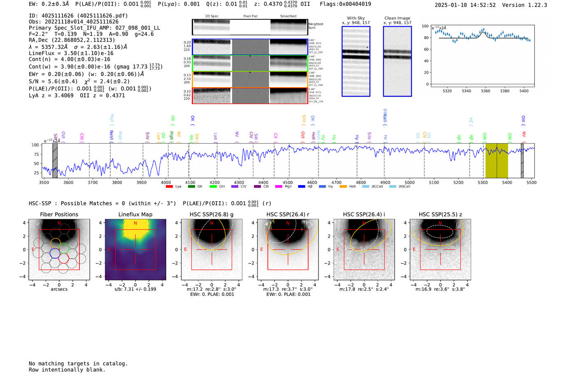Screen dimensions: 576x392
Task: Select the orange fiber circle in Fiber Positions
Action: pos(56,243)
